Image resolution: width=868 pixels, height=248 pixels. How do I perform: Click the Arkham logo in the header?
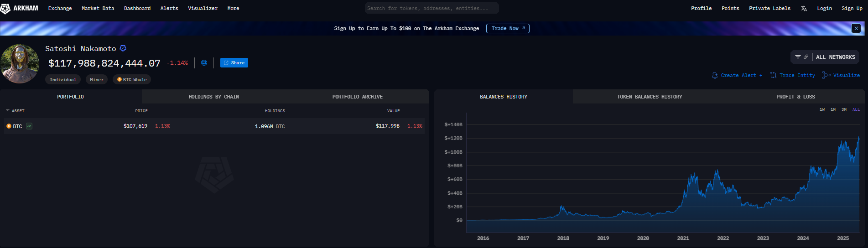[x=19, y=8]
